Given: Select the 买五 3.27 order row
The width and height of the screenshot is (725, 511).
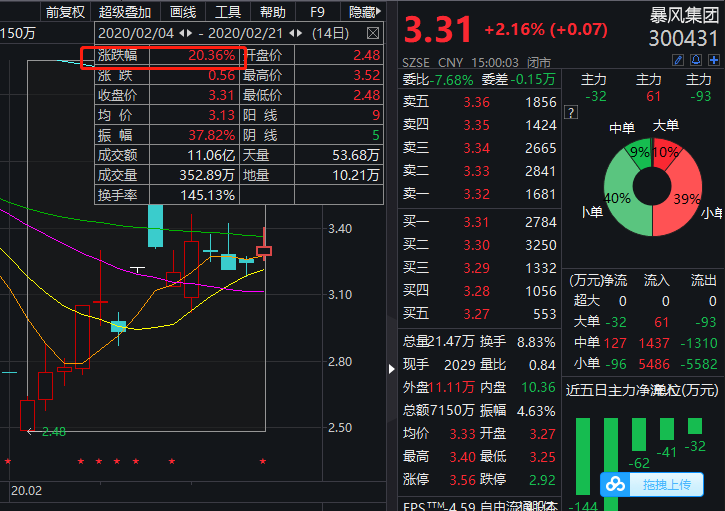Looking at the screenshot, I should [479, 314].
